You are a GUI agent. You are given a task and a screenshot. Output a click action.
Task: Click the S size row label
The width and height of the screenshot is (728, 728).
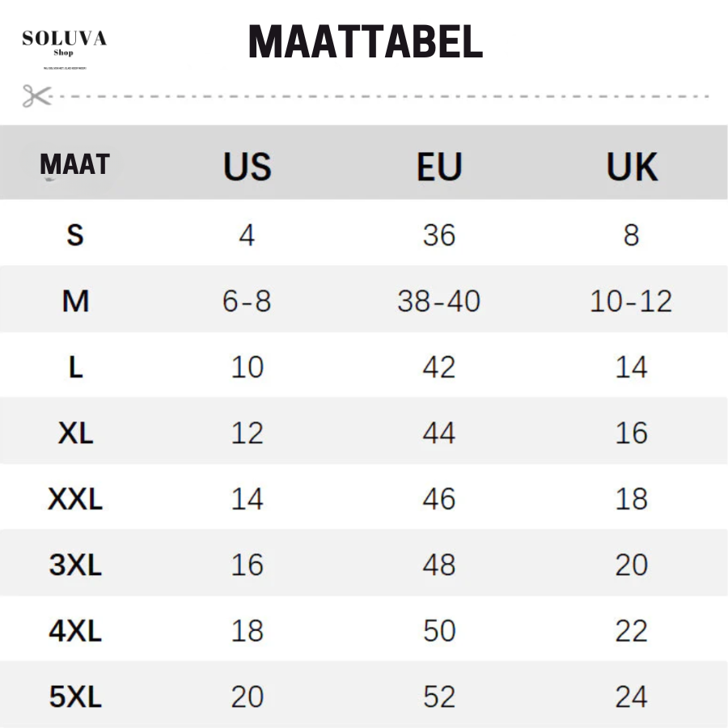(75, 235)
